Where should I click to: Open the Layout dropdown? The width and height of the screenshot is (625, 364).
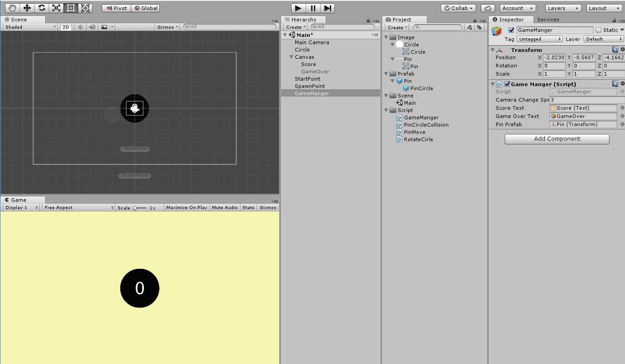604,8
